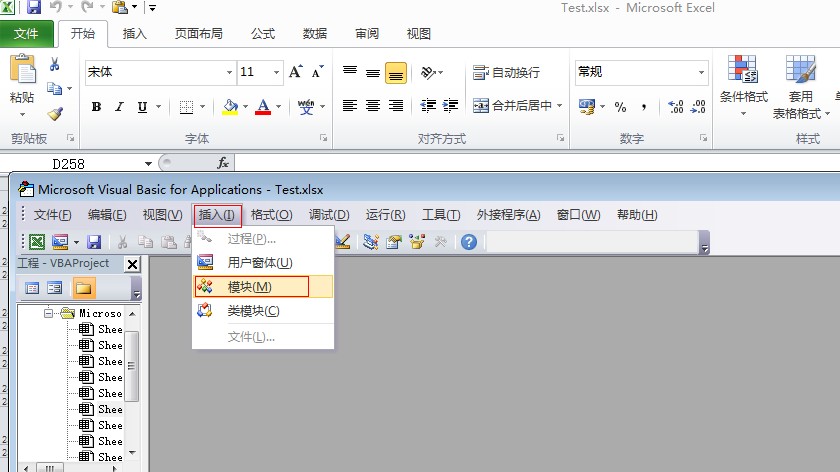Click the increase decimal icon
Viewport: 840px width, 472px height.
pos(676,107)
